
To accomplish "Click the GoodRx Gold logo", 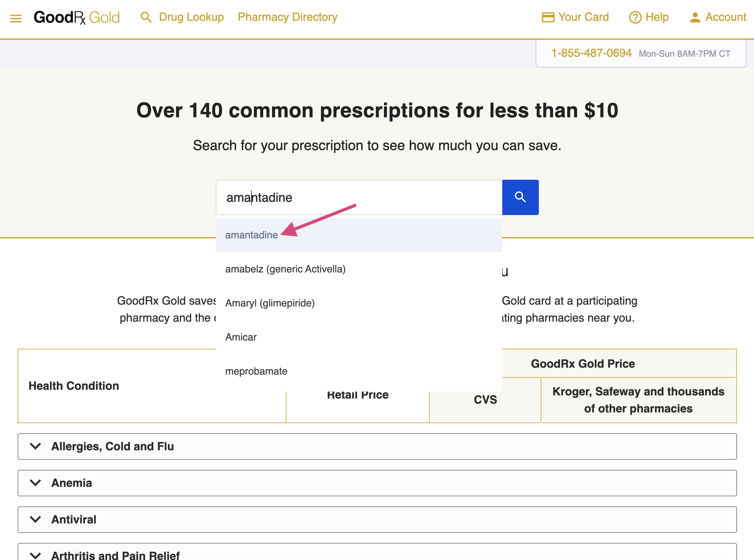I will click(77, 17).
